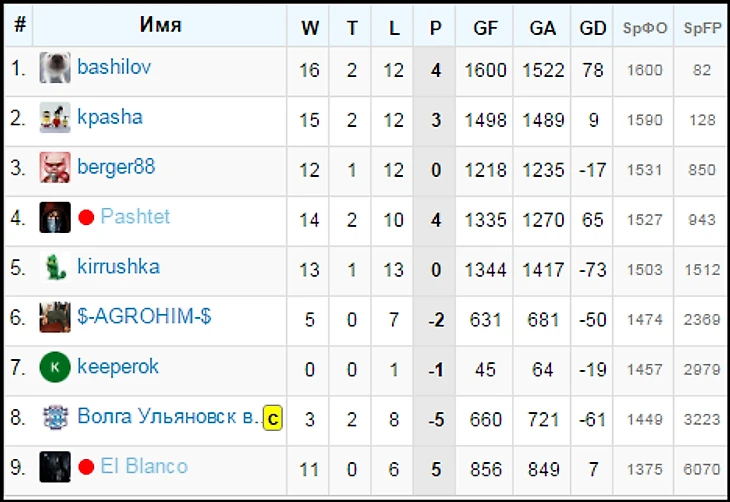This screenshot has width=730, height=502.
Task: Click keeperok's green circle avatar
Action: pyautogui.click(x=55, y=367)
